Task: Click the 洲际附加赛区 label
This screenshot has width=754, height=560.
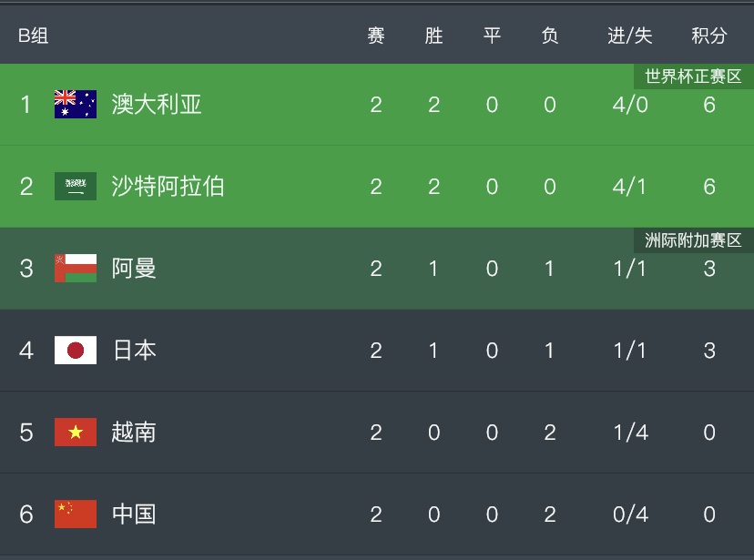Action: [x=693, y=240]
